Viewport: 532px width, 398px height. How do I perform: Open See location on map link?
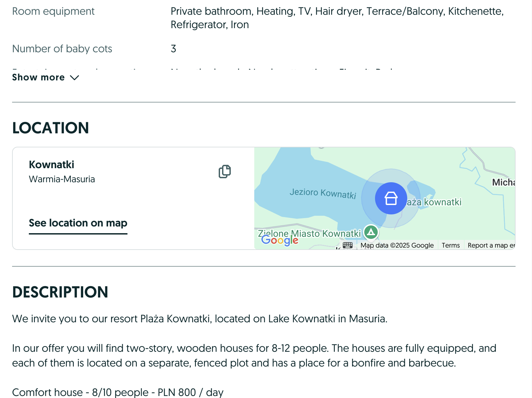(78, 223)
